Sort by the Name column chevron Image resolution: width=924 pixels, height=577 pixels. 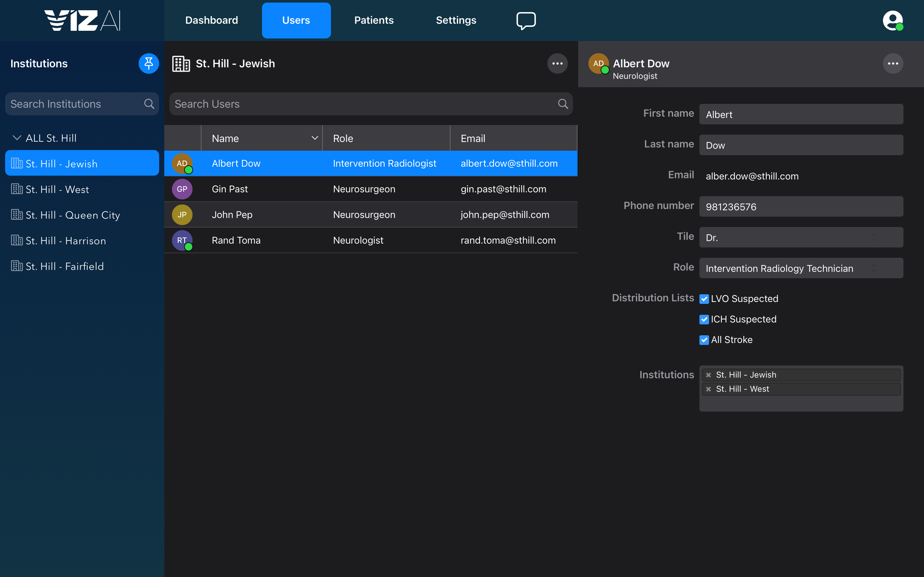[x=315, y=138]
